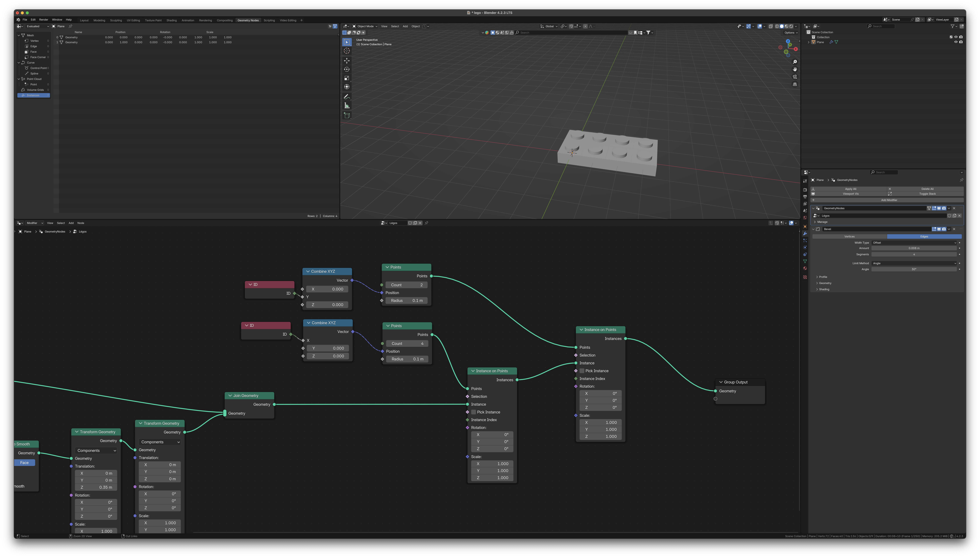Adjust the Bevel Segments slider
The height and width of the screenshot is (557, 980).
(x=914, y=254)
